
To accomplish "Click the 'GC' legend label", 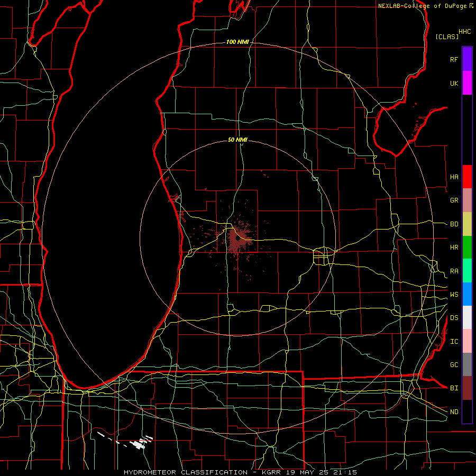I will [x=454, y=364].
